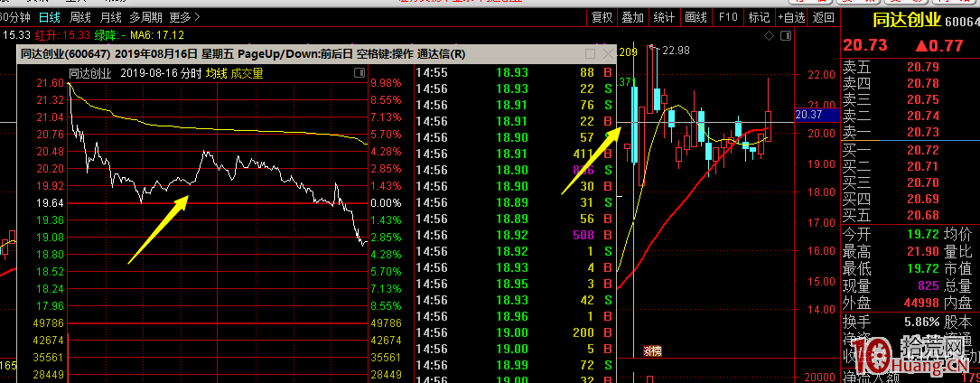Click the 9.98% label on the intraday axis
This screenshot has height=383, width=980.
tap(386, 83)
